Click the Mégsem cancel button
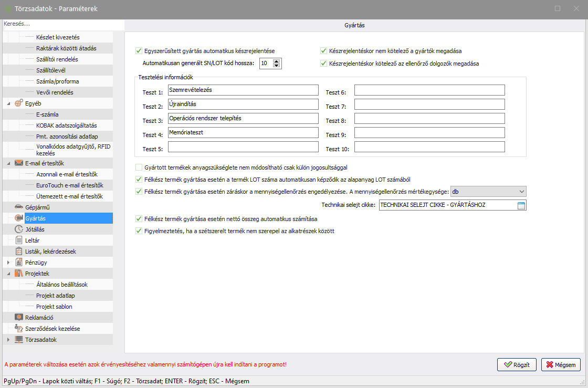Image resolution: width=588 pixels, height=388 pixels. point(561,365)
